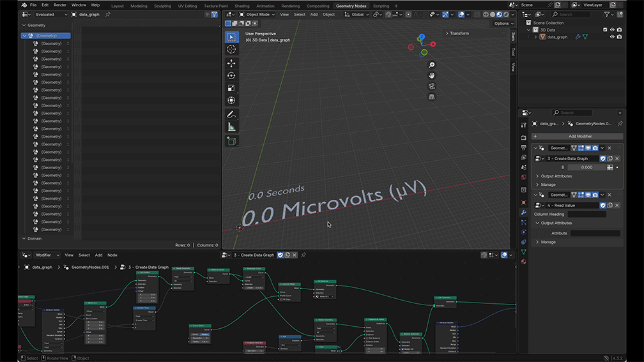Click the viewport zoom magnifier icon
Screen dimensions: 644x362
click(432, 65)
